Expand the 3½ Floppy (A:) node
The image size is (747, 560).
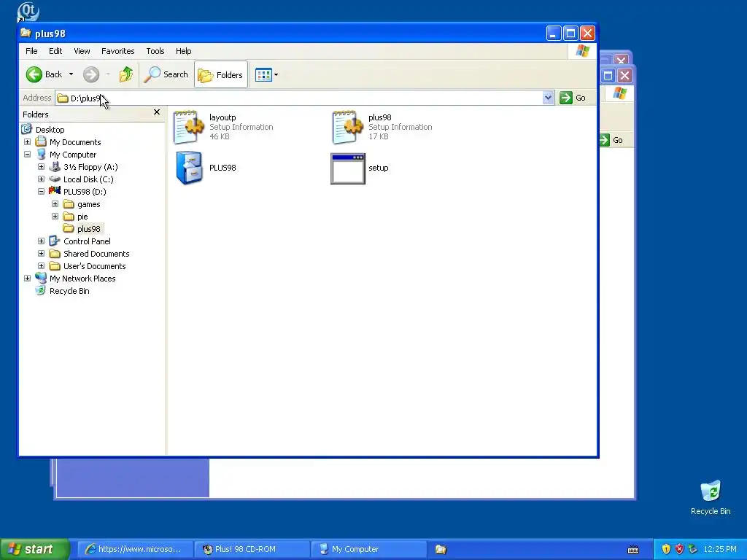click(41, 167)
